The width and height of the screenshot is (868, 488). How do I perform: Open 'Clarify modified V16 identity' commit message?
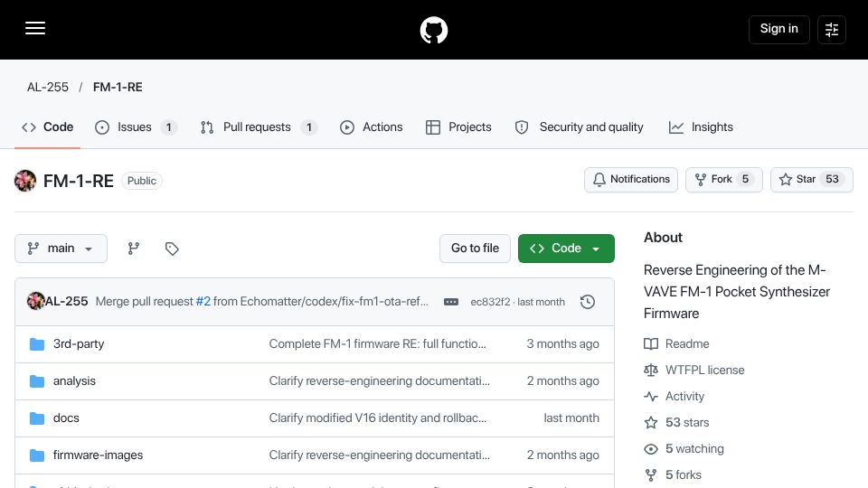point(378,418)
